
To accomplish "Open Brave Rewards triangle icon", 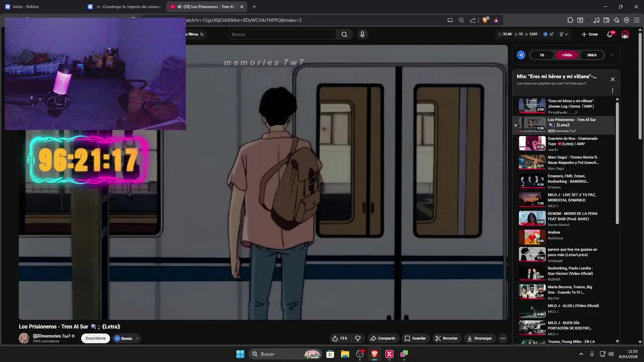I will pos(496,20).
